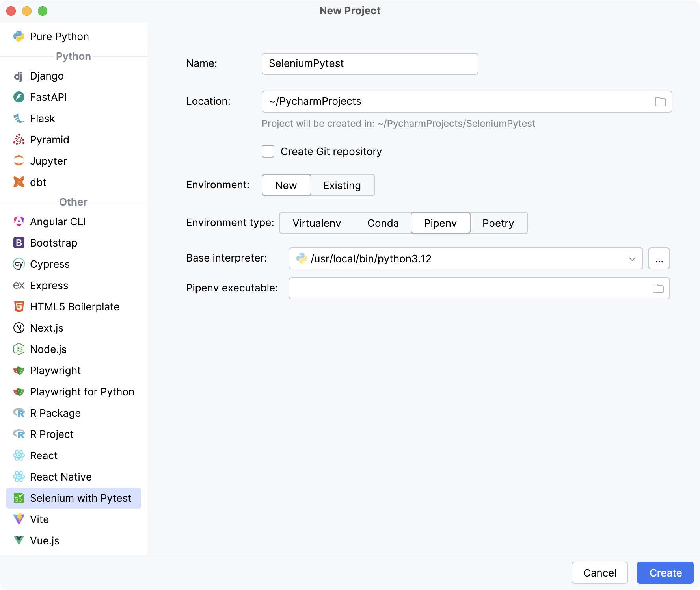The height and width of the screenshot is (590, 700).
Task: Click the Flask icon
Action: point(19,118)
